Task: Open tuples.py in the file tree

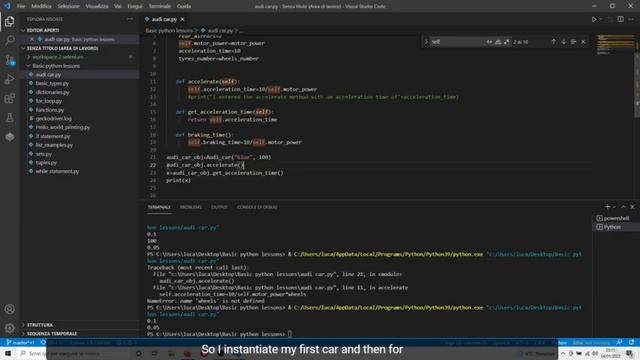Action: coord(46,162)
